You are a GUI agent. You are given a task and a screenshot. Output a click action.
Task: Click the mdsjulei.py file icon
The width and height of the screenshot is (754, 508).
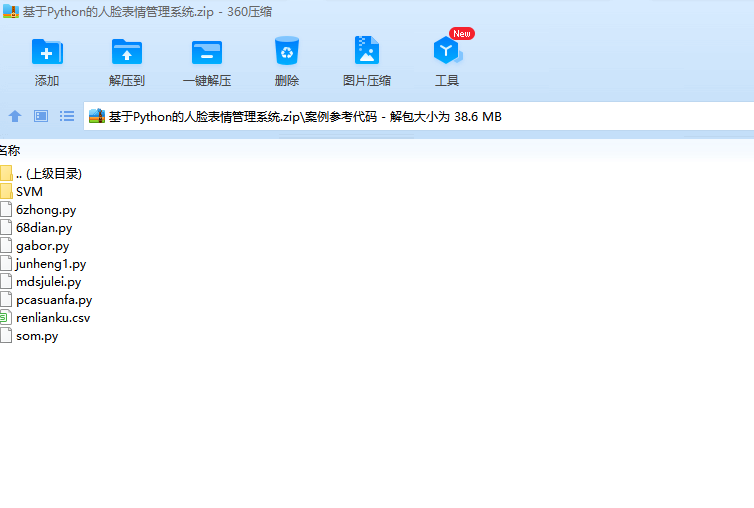(6, 281)
